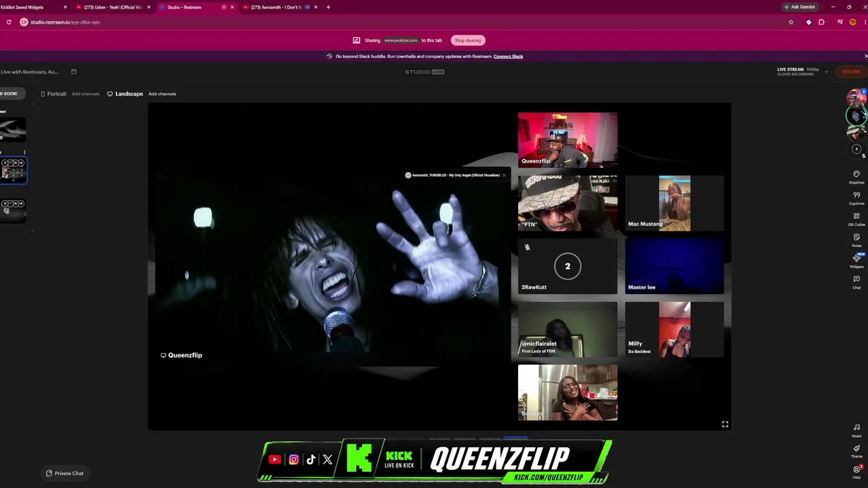The height and width of the screenshot is (488, 868).
Task: View site information for studio.restream.io
Action: 24,22
